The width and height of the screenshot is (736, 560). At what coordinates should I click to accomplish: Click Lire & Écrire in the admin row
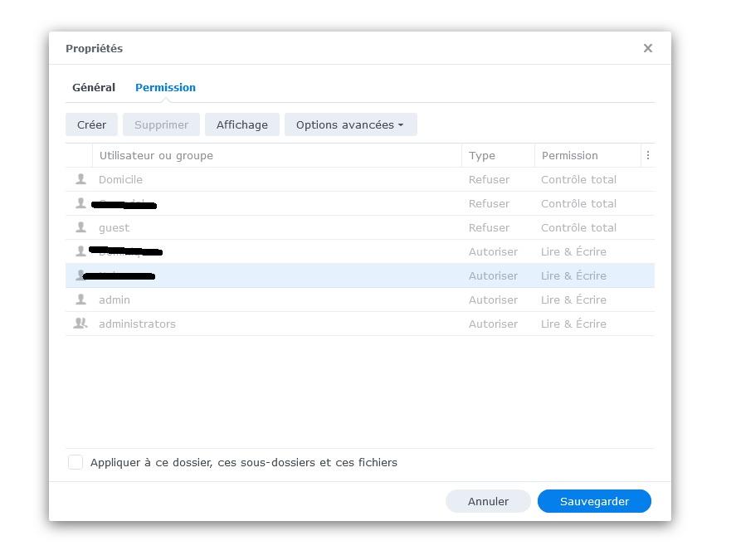pos(573,299)
